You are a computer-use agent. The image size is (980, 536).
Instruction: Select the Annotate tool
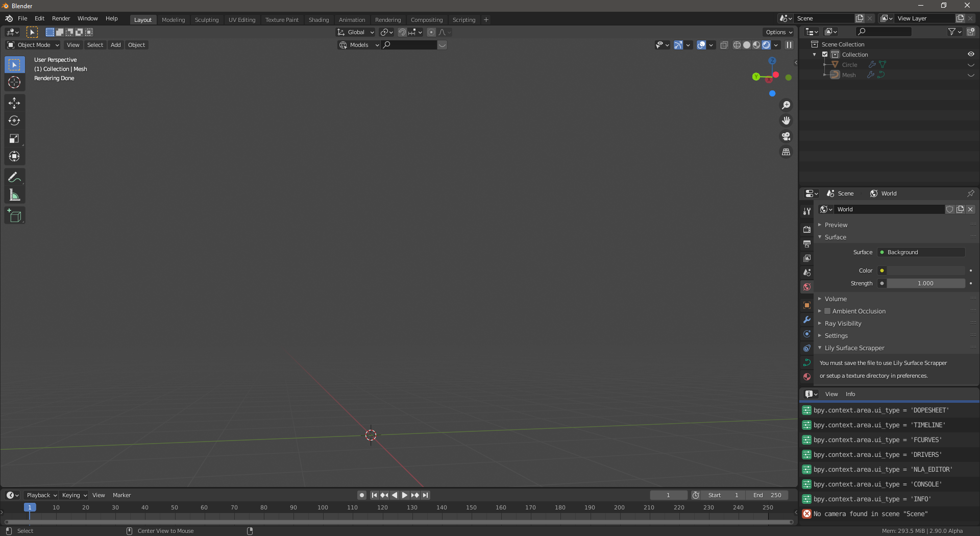tap(14, 177)
